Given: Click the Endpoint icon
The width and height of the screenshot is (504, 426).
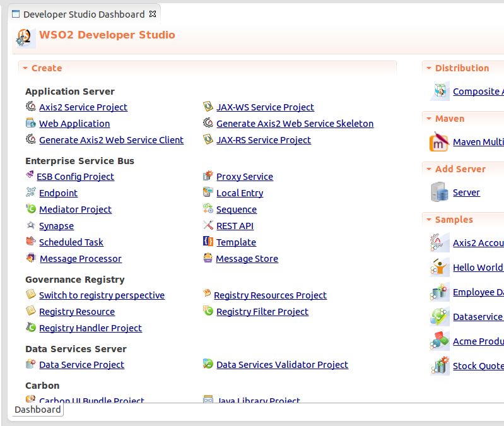Looking at the screenshot, I should [x=31, y=192].
